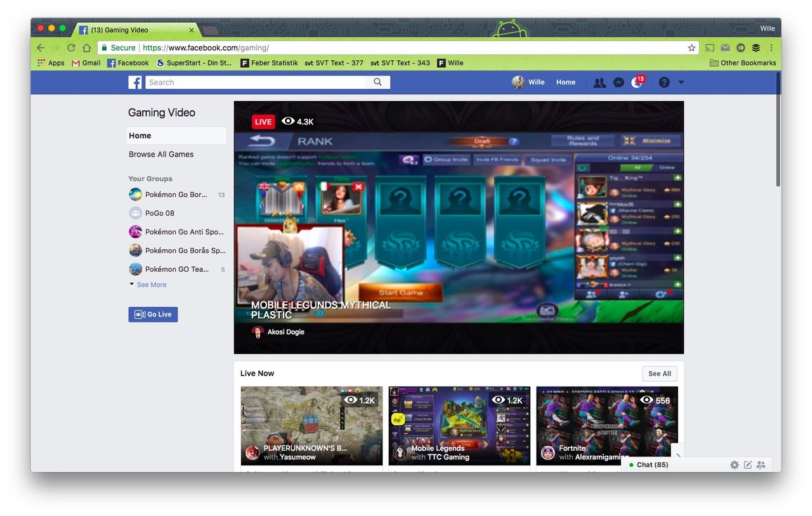Click the Wille profile name in header
The image size is (812, 516).
(x=536, y=82)
